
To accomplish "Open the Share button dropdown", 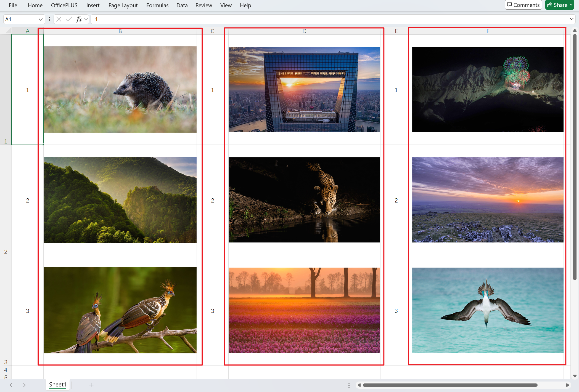I will tap(571, 5).
